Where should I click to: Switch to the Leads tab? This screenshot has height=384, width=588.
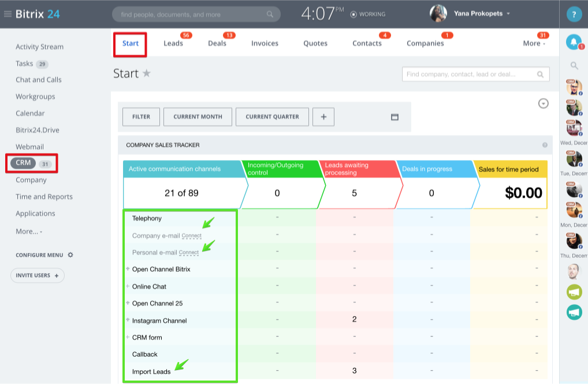pos(173,43)
